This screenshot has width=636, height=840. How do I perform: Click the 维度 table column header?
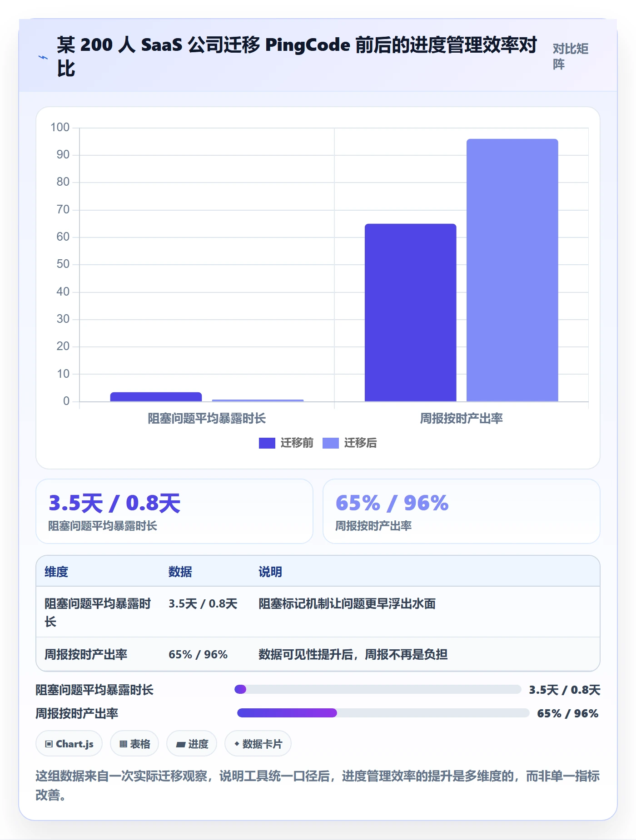click(56, 572)
